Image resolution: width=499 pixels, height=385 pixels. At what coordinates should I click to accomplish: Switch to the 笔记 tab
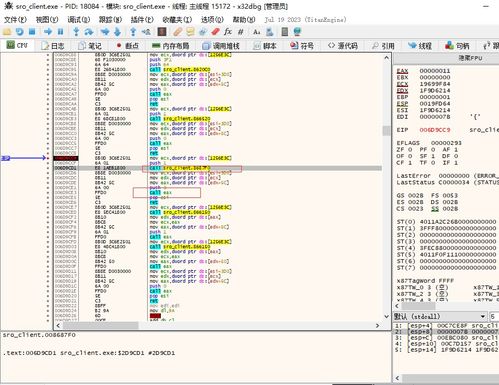pos(90,46)
